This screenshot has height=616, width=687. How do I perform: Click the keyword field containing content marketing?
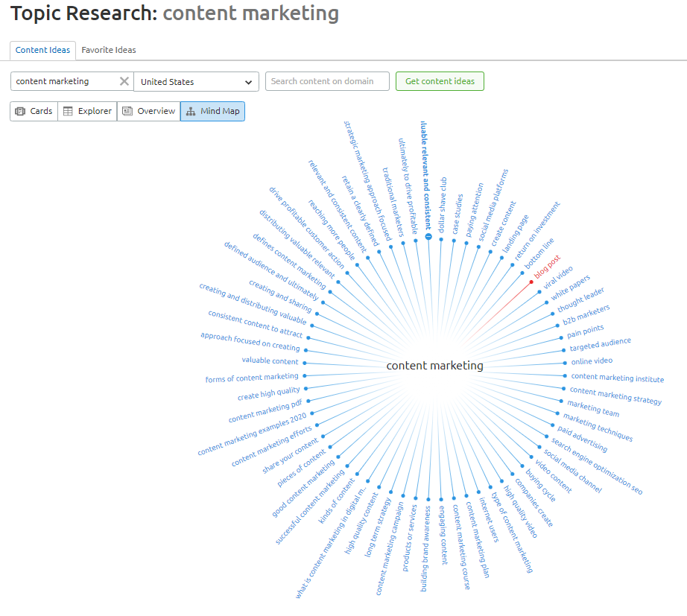66,82
